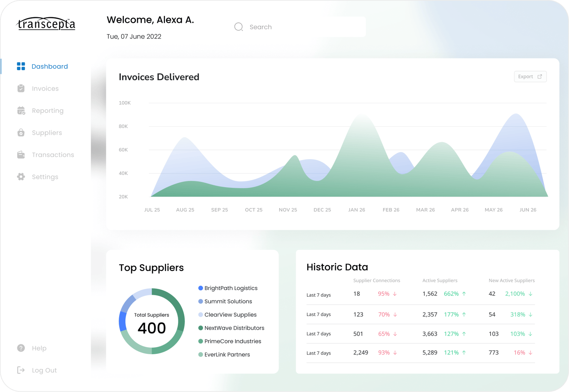Select the EverLink Partners color dot
Viewport: 569px width, 392px height.
click(200, 354)
